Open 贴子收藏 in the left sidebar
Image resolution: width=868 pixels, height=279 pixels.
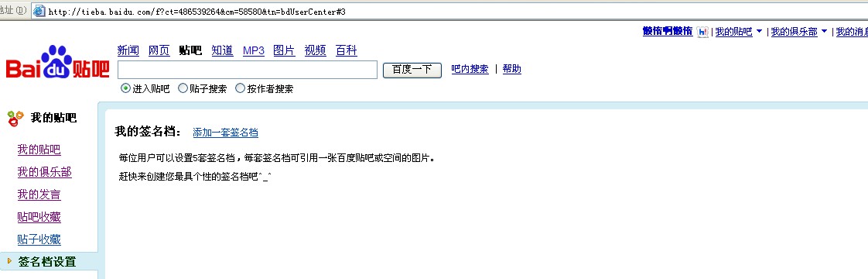39,239
